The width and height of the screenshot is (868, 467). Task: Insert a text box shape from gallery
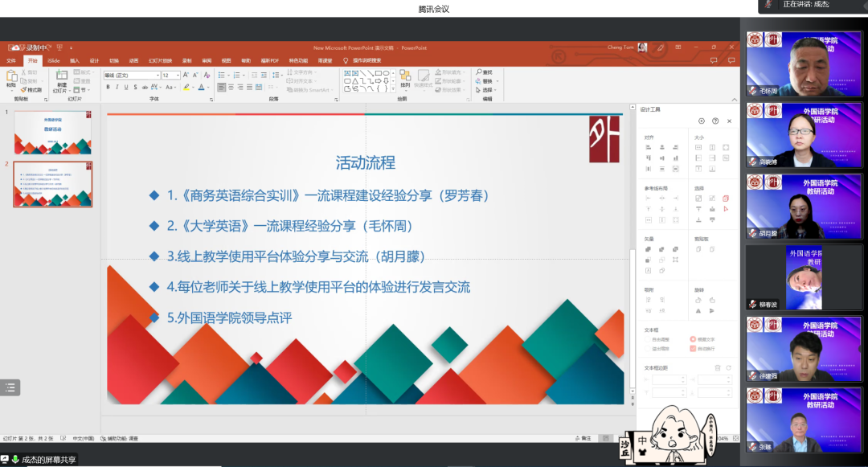347,73
